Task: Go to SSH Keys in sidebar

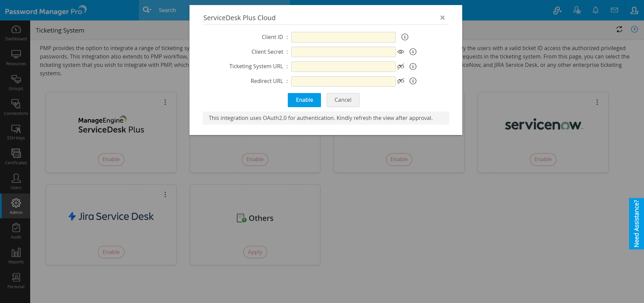Action: (16, 132)
